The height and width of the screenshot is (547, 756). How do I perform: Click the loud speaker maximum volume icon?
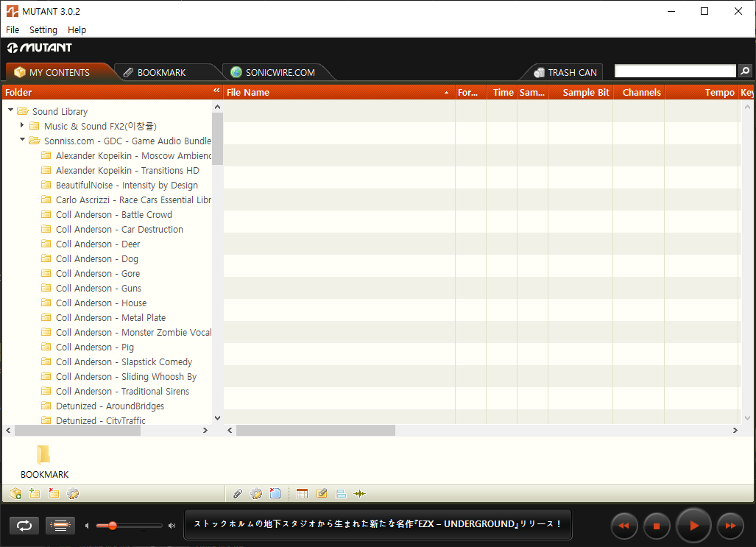coord(172,526)
